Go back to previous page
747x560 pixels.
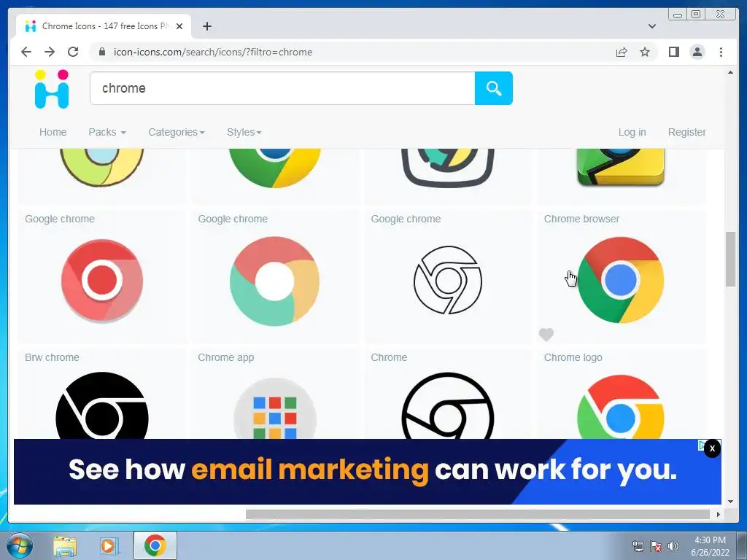26,52
